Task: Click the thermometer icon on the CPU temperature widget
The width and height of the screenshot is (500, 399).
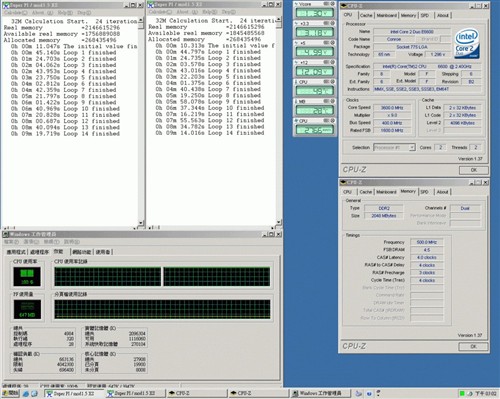Action: tap(296, 82)
